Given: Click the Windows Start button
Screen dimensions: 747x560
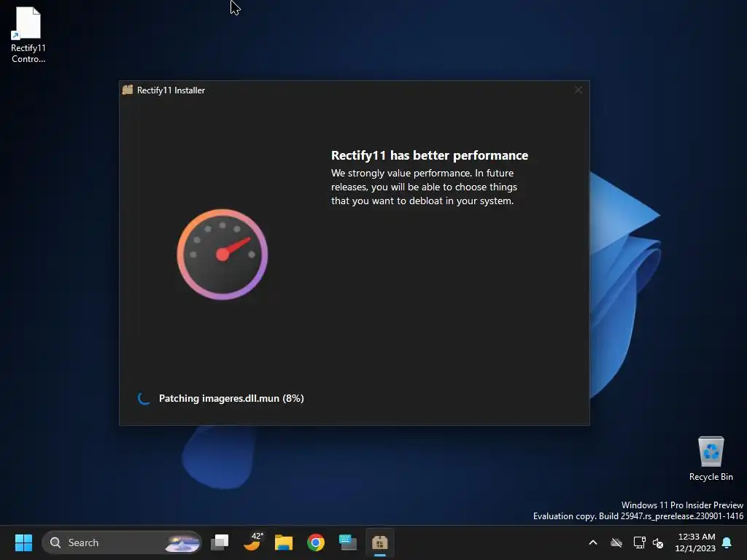Looking at the screenshot, I should click(x=23, y=542).
